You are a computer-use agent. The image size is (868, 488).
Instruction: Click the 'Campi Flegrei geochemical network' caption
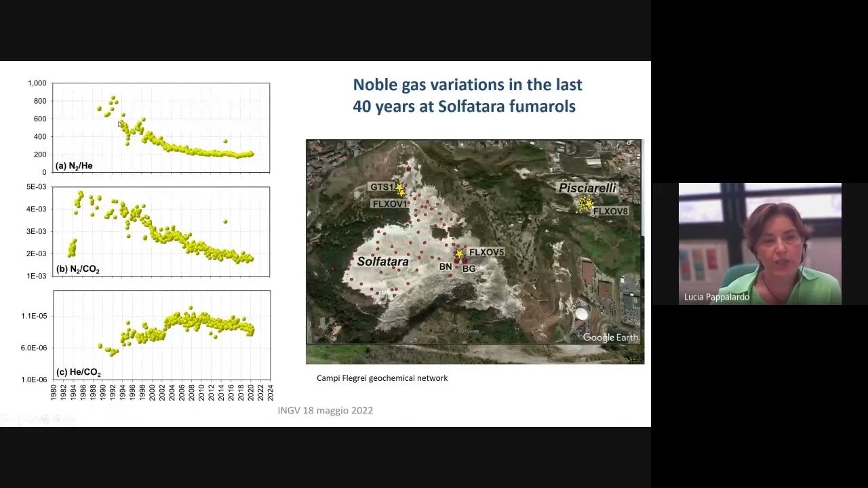point(382,378)
